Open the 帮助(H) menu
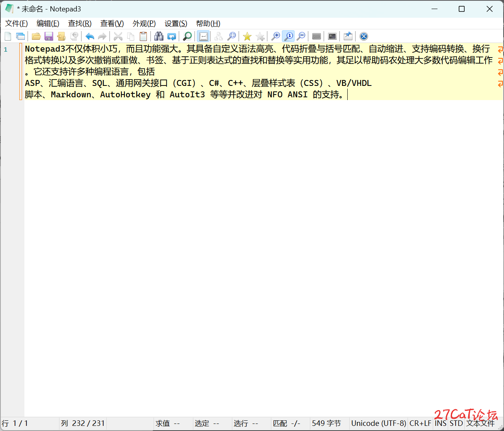 click(208, 24)
